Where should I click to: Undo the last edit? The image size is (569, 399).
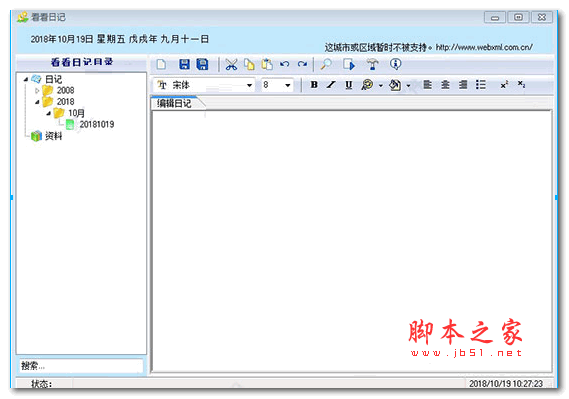284,64
